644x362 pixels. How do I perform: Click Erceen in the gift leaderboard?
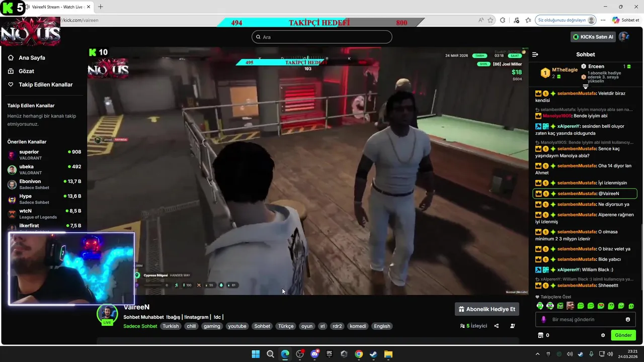pyautogui.click(x=596, y=66)
